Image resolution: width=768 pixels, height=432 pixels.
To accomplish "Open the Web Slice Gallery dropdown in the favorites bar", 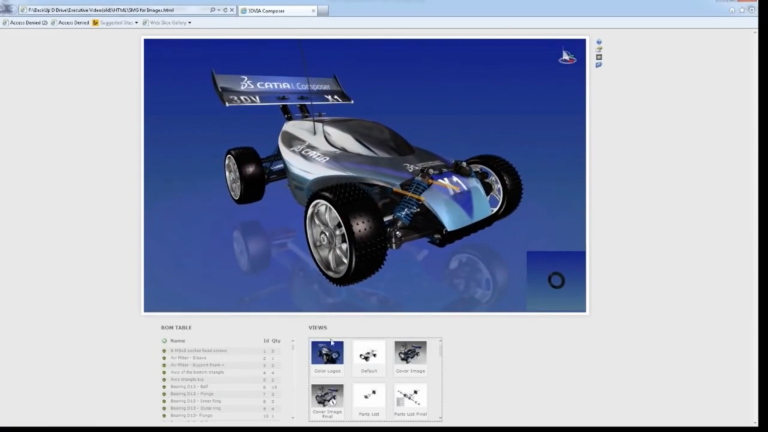I will tap(167, 23).
